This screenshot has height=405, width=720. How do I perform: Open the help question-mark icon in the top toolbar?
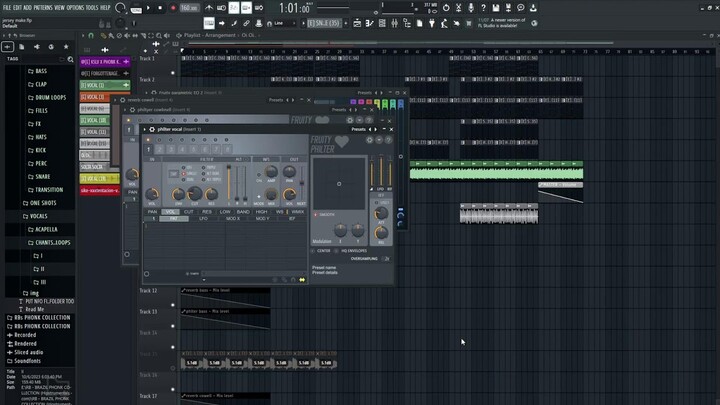(483, 8)
